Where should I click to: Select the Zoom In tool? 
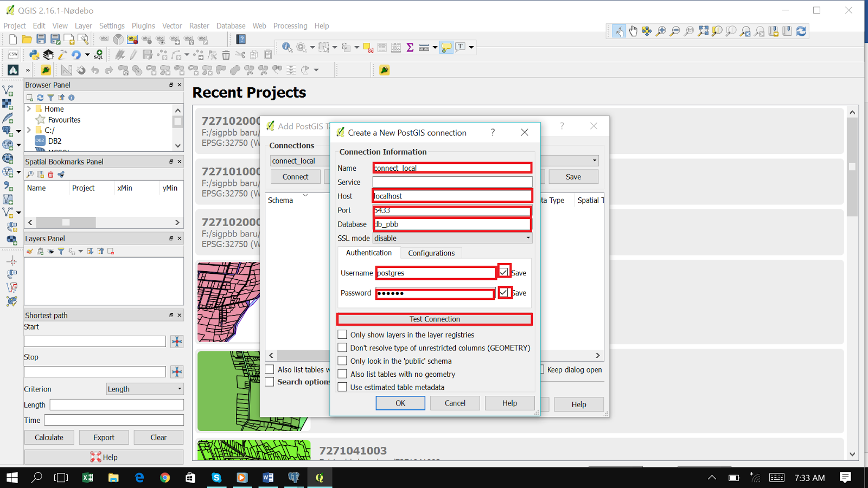(x=661, y=31)
